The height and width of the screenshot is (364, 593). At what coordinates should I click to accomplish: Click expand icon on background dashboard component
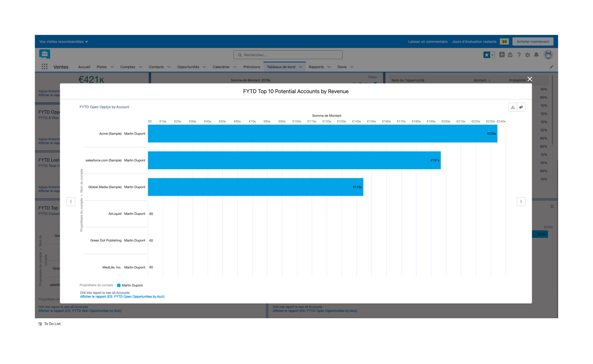tap(552, 207)
